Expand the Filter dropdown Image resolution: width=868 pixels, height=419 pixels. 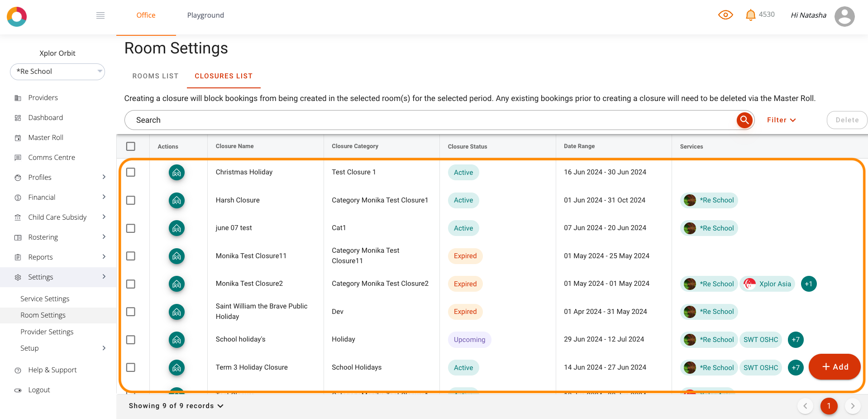781,120
